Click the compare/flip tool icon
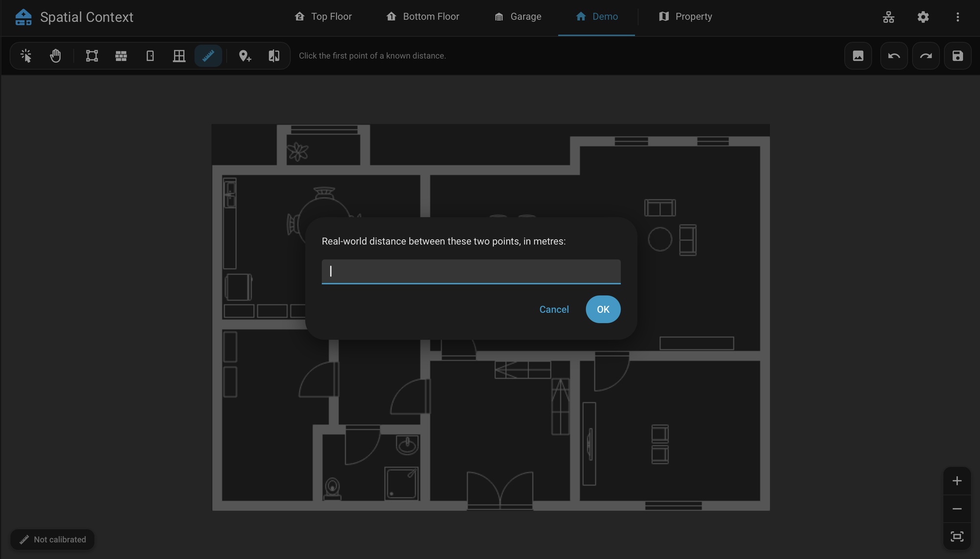This screenshot has width=980, height=559. (x=274, y=56)
